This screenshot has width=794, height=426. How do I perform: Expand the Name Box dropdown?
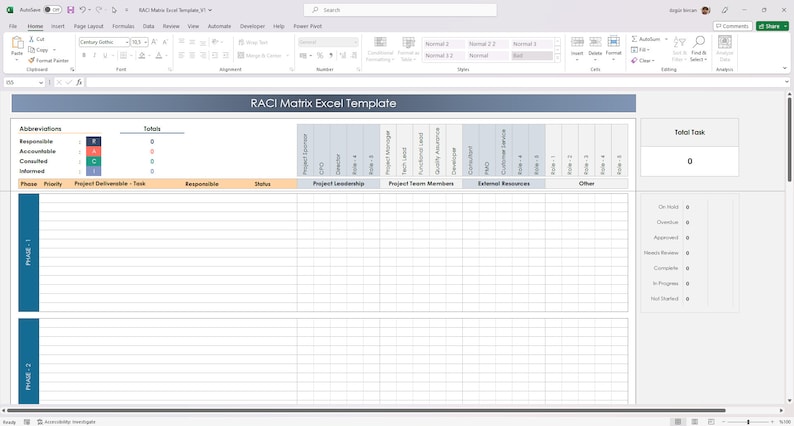pos(41,82)
